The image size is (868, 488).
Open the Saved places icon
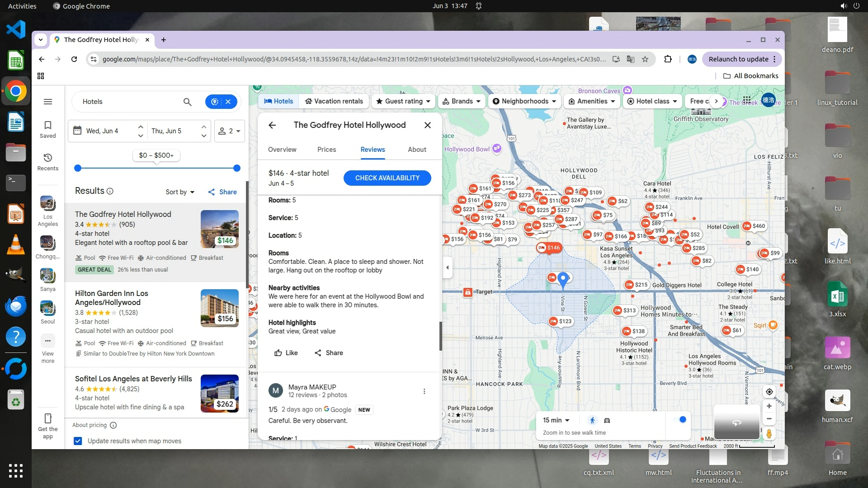(x=47, y=125)
